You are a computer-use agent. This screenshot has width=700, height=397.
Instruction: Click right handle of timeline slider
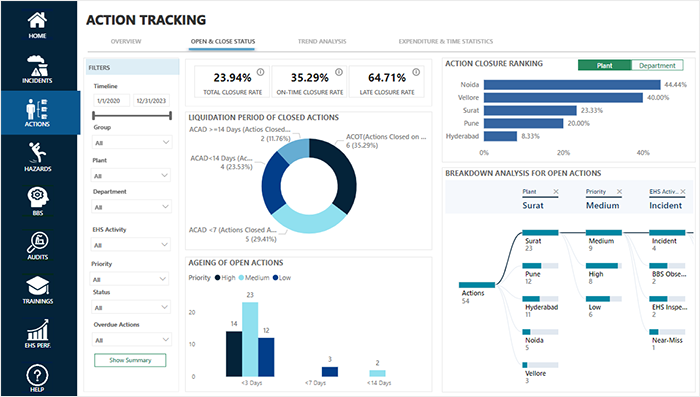coord(171,116)
